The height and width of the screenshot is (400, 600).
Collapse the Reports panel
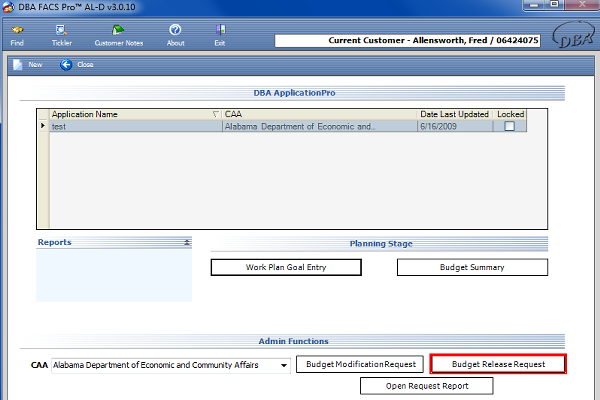[x=187, y=242]
